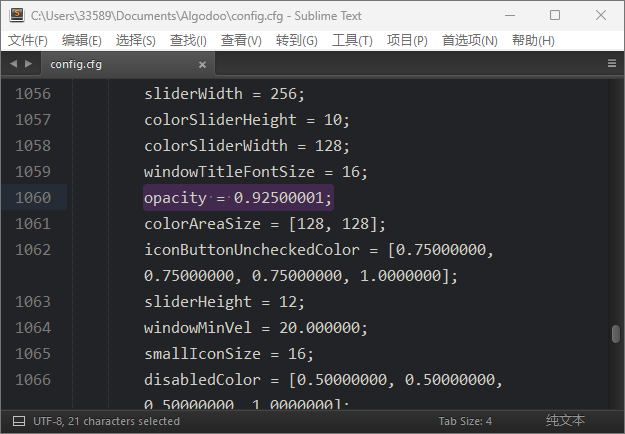Click on smallIconSize = 16; line
The image size is (625, 434).
point(229,354)
